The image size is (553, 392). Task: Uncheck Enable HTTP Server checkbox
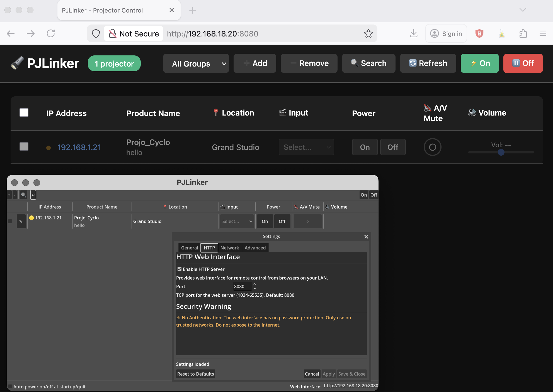pyautogui.click(x=180, y=269)
